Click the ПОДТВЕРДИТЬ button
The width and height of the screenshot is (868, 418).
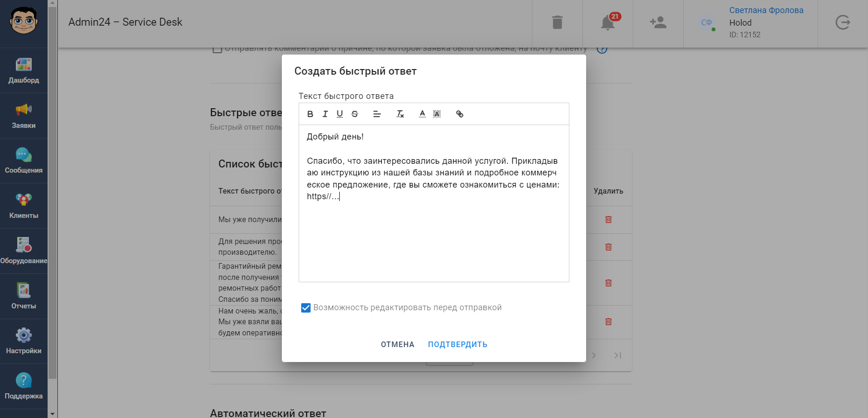click(458, 344)
